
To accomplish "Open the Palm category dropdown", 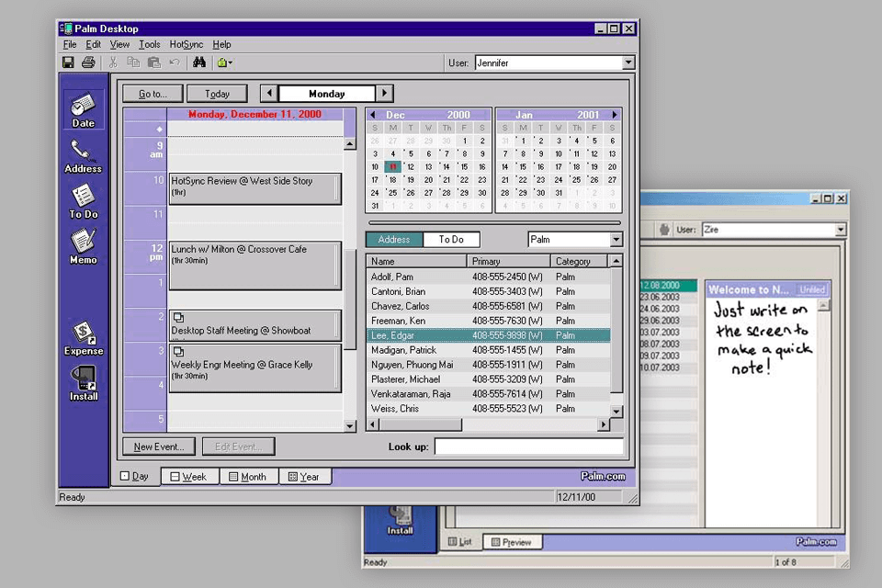I will click(616, 240).
